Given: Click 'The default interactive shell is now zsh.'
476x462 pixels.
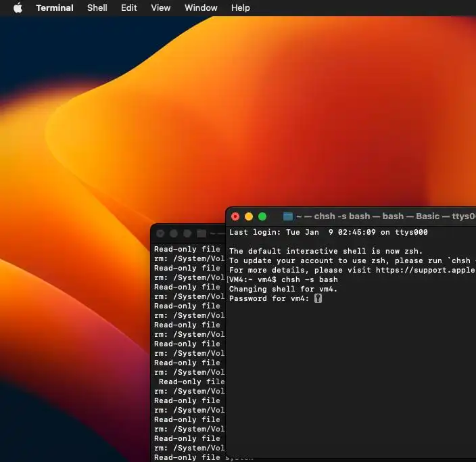Looking at the screenshot, I should click(326, 251).
